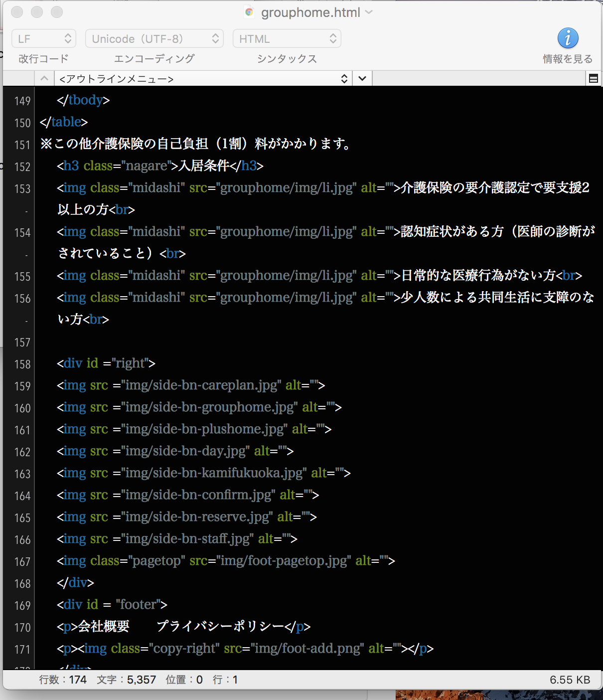Jump to next outline item arrow
The height and width of the screenshot is (700, 603).
pyautogui.click(x=362, y=78)
